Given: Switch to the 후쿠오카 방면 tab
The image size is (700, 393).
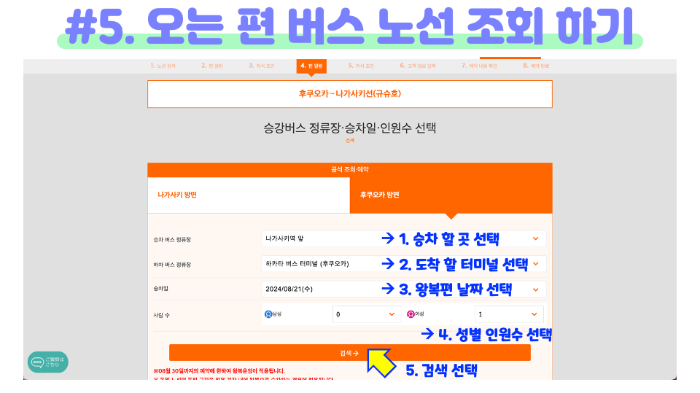Looking at the screenshot, I should click(451, 195).
